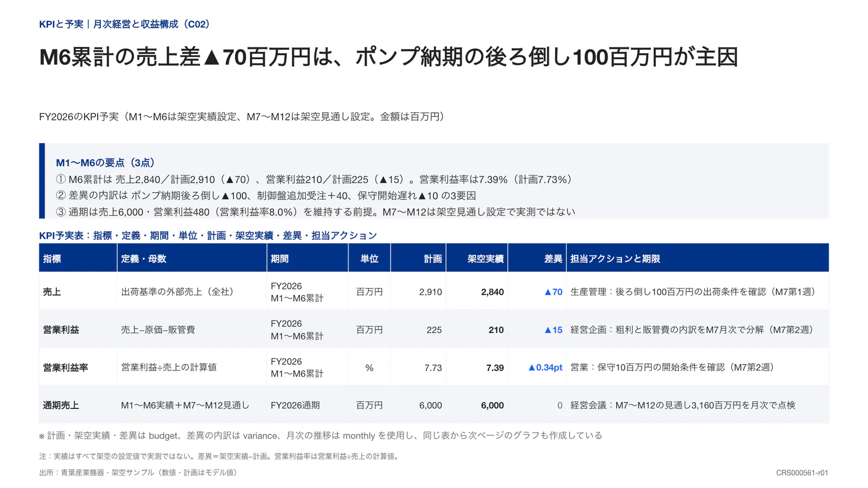Click the '営業利益率' row label in the table

(66, 368)
